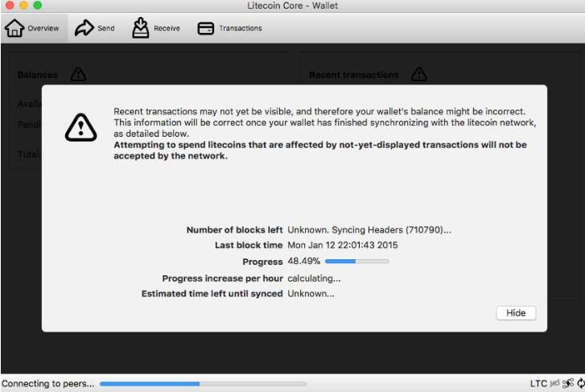
Task: Click the 'Balances' heading
Action: pyautogui.click(x=38, y=75)
